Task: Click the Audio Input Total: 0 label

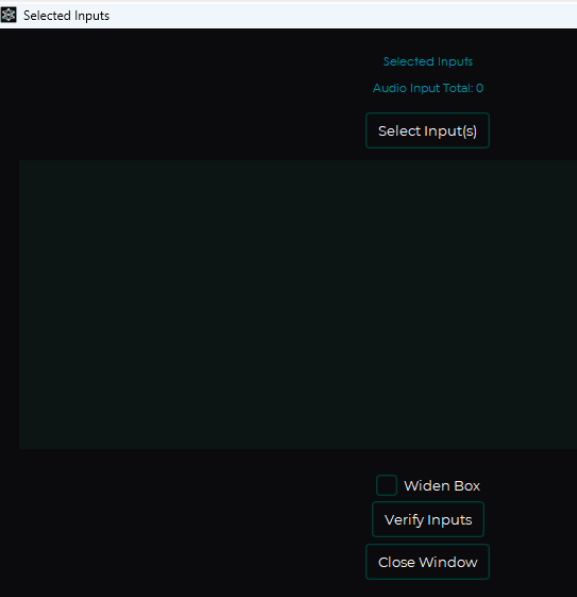Action: point(428,88)
